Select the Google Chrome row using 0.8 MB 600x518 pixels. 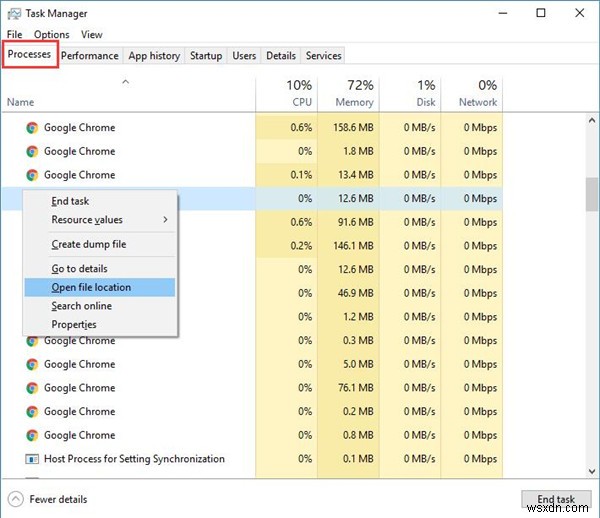[x=253, y=435]
